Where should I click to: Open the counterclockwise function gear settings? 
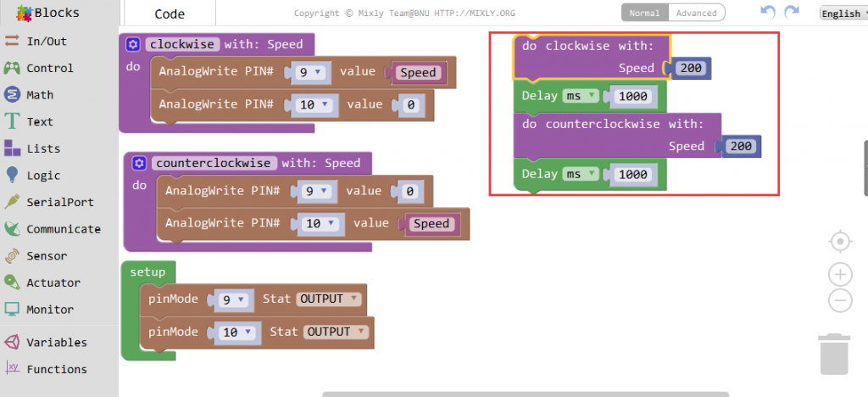click(139, 163)
